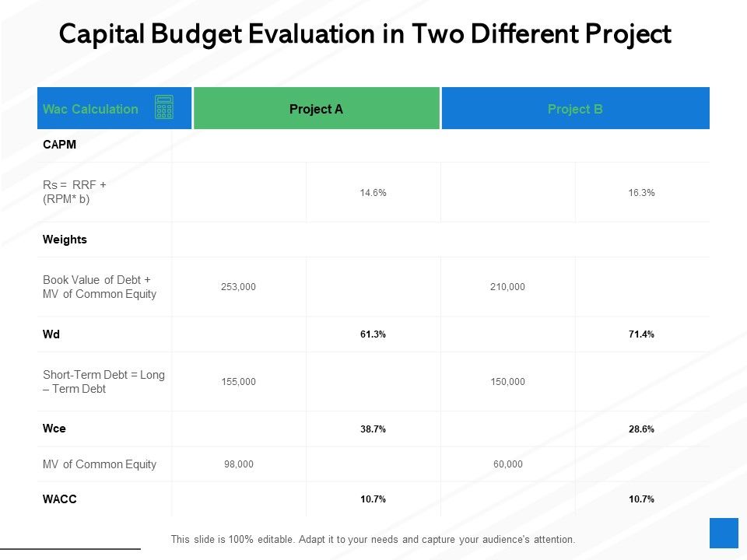The width and height of the screenshot is (747, 560).
Task: Select the 155,000 cell
Action: pos(238,382)
